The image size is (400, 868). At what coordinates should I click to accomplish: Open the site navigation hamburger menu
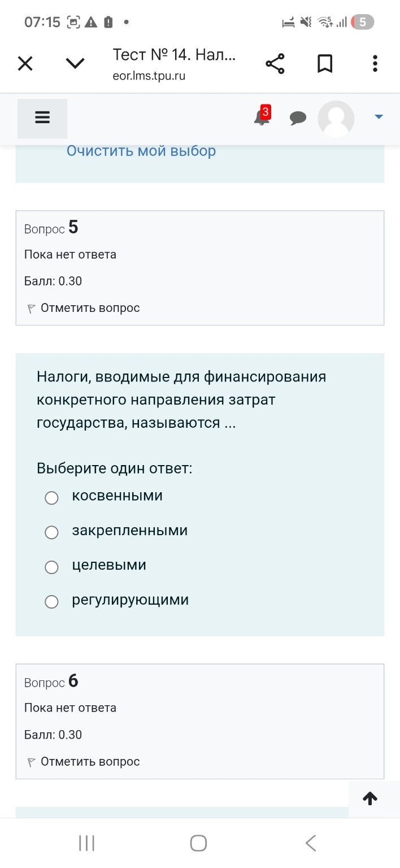(x=42, y=118)
